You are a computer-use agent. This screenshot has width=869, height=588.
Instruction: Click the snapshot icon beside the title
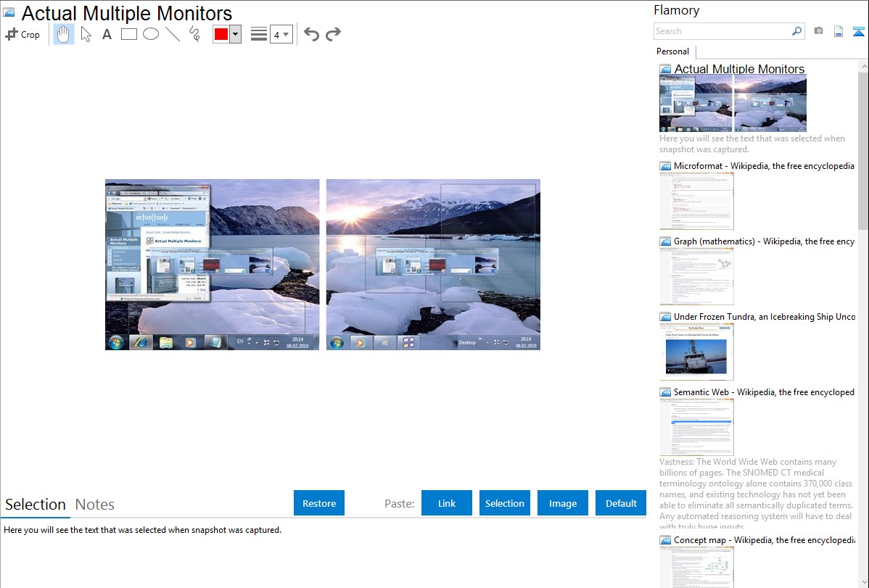(9, 13)
